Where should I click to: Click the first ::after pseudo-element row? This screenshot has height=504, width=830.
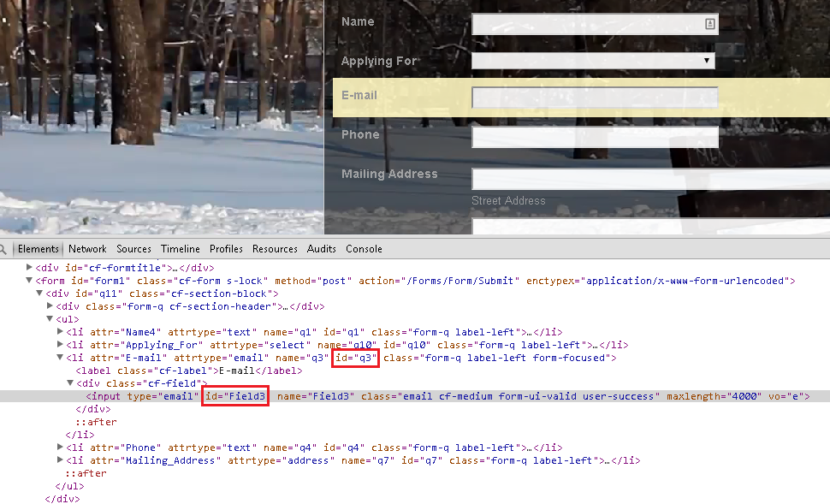(96, 422)
